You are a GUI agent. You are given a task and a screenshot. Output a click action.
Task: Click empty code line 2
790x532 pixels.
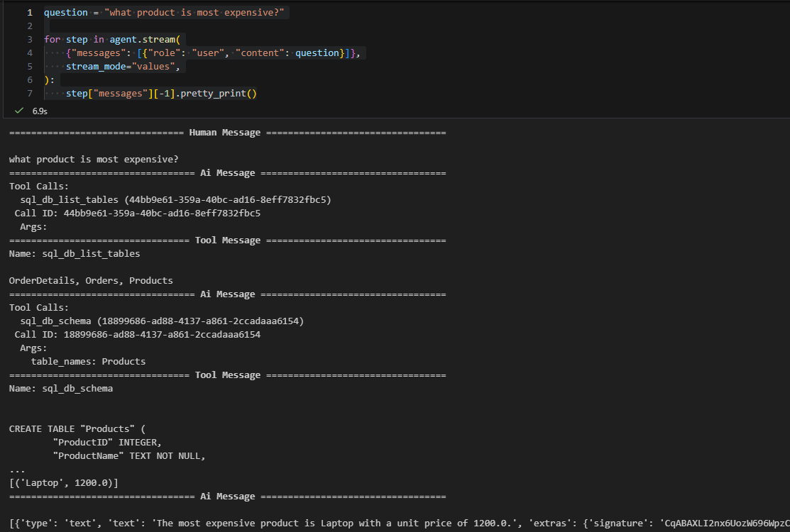[213, 26]
